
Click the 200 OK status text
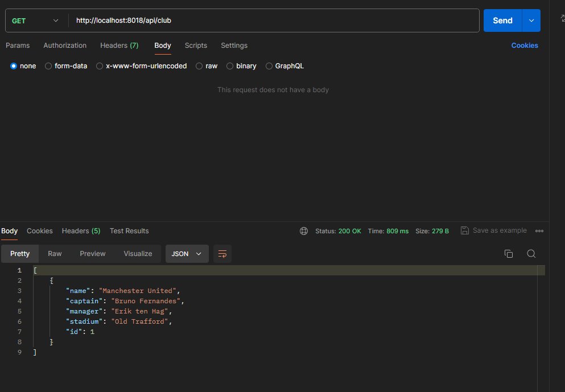(349, 232)
